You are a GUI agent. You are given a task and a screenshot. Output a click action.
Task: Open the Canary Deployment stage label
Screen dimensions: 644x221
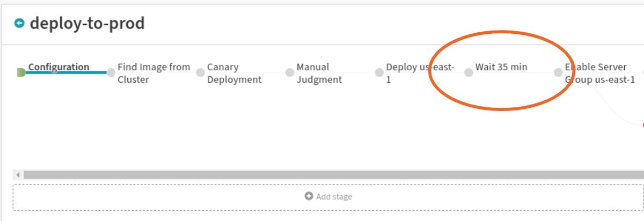coord(235,73)
